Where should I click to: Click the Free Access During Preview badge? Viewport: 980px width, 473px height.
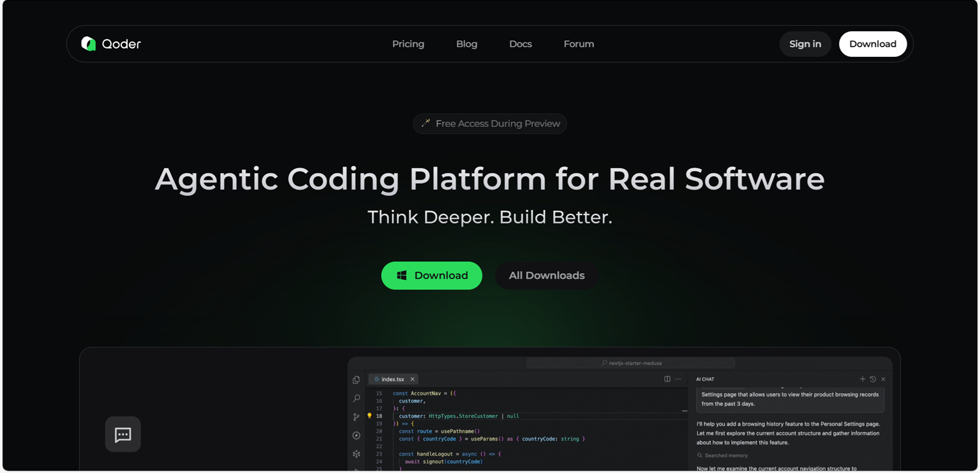(x=490, y=124)
